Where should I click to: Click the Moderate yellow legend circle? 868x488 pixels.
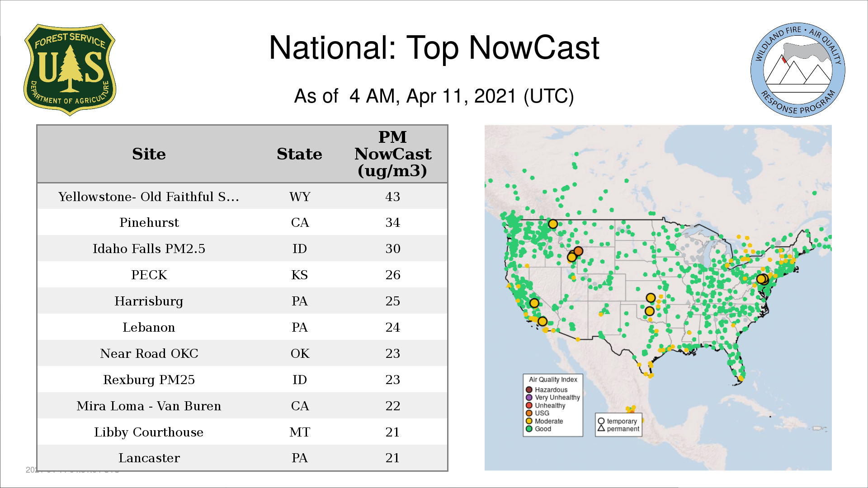point(529,421)
